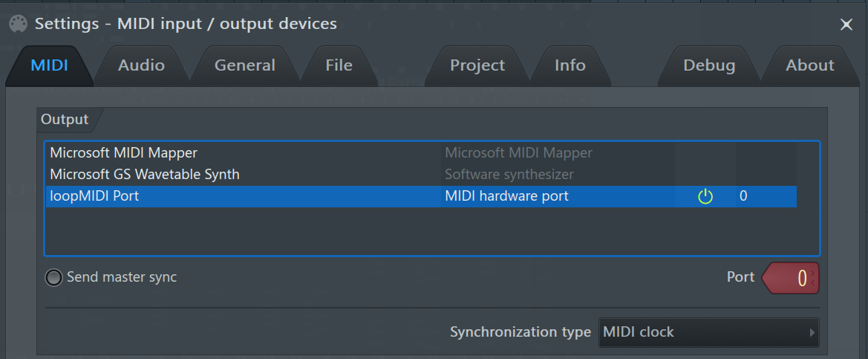
Task: Click port number 0 in loopMIDI row
Action: pyautogui.click(x=743, y=196)
